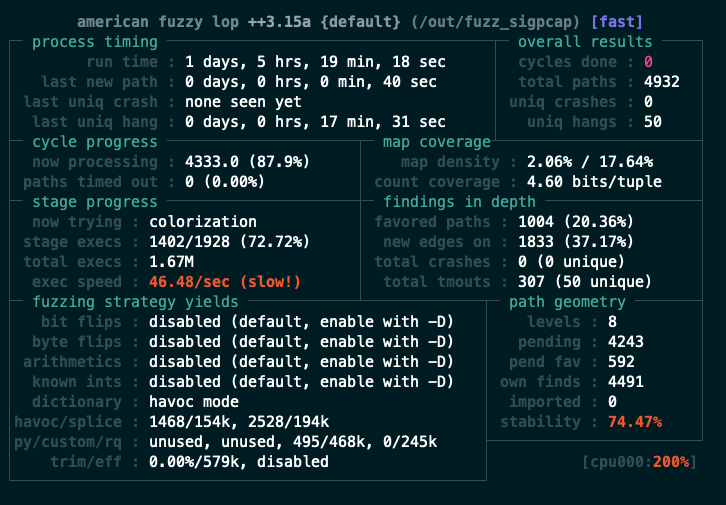
Task: Click the 'findings in depth' section header
Action: [459, 202]
